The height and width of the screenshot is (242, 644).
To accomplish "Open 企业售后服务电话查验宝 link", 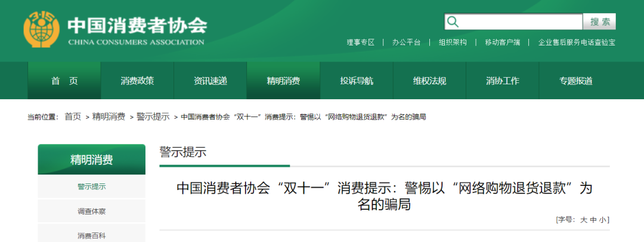I will 577,42.
